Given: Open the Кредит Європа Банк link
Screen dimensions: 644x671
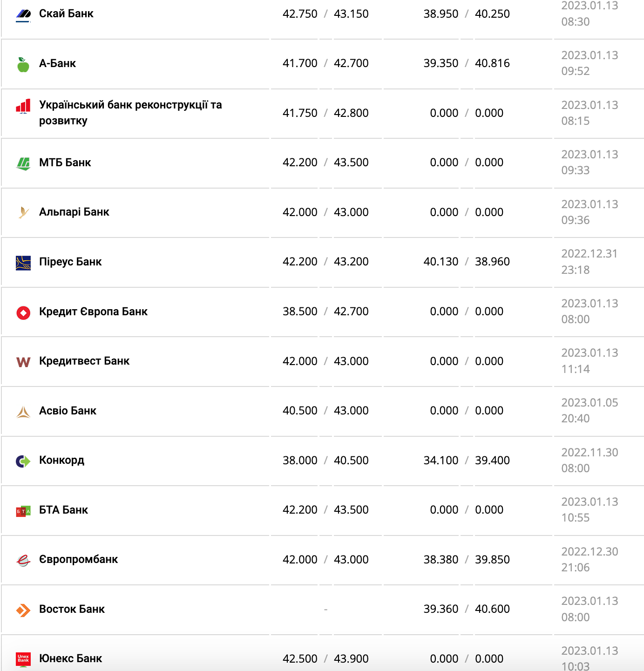Looking at the screenshot, I should click(93, 312).
